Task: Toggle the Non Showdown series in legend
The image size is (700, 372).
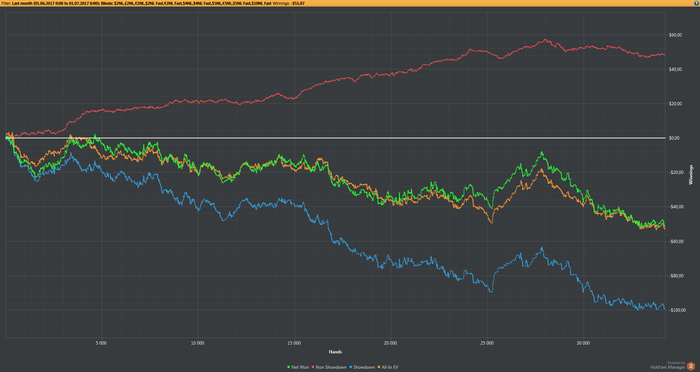Action: pyautogui.click(x=329, y=367)
